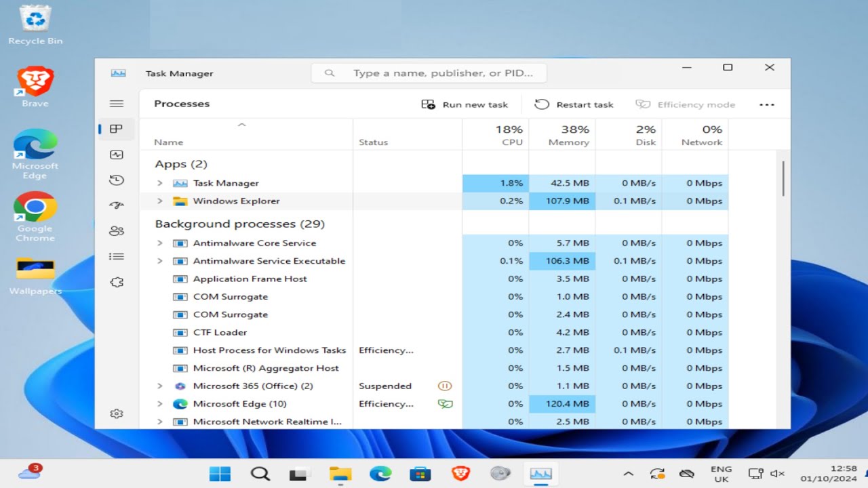The width and height of the screenshot is (868, 488).
Task: Open File Explorer from the taskbar
Action: pos(340,474)
